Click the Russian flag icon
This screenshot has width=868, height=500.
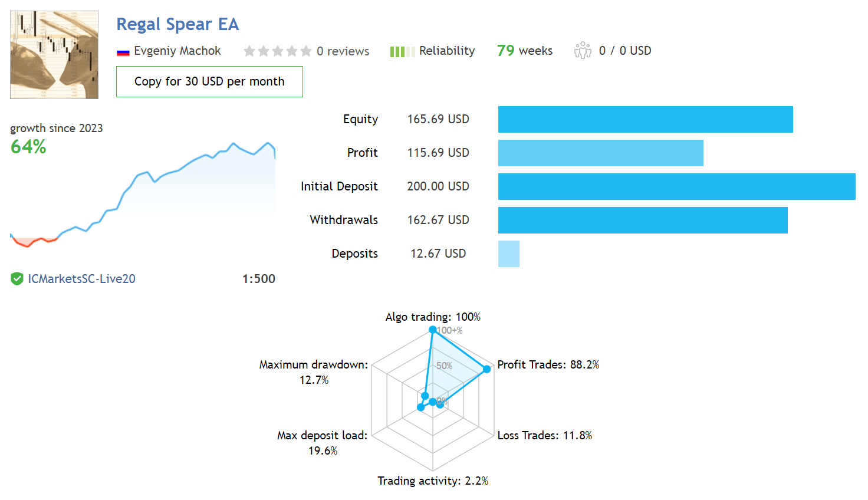click(123, 52)
